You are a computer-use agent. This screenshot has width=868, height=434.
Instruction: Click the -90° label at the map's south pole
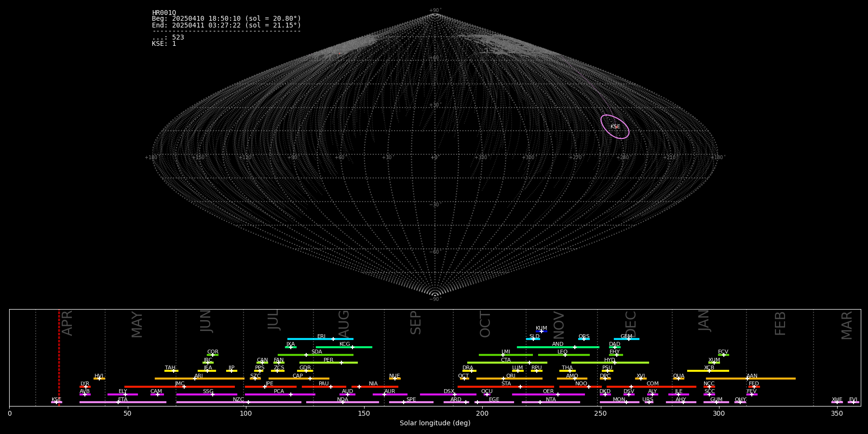pos(435,299)
